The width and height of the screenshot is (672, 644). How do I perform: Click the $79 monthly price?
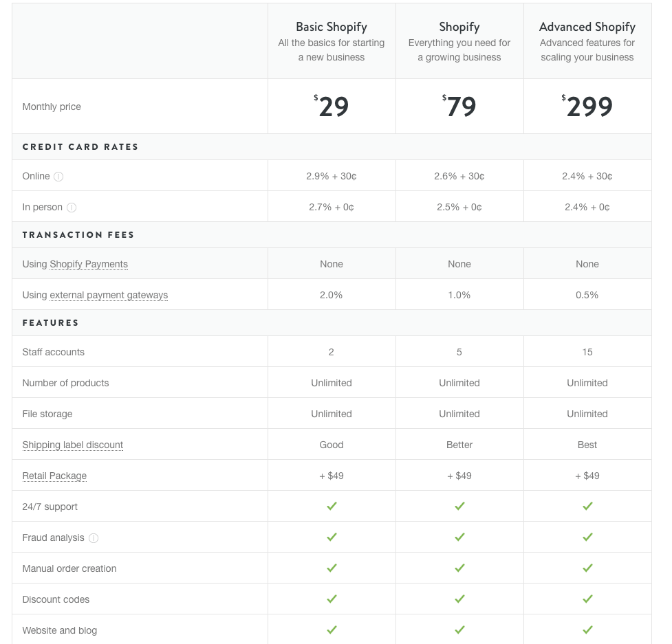point(459,107)
